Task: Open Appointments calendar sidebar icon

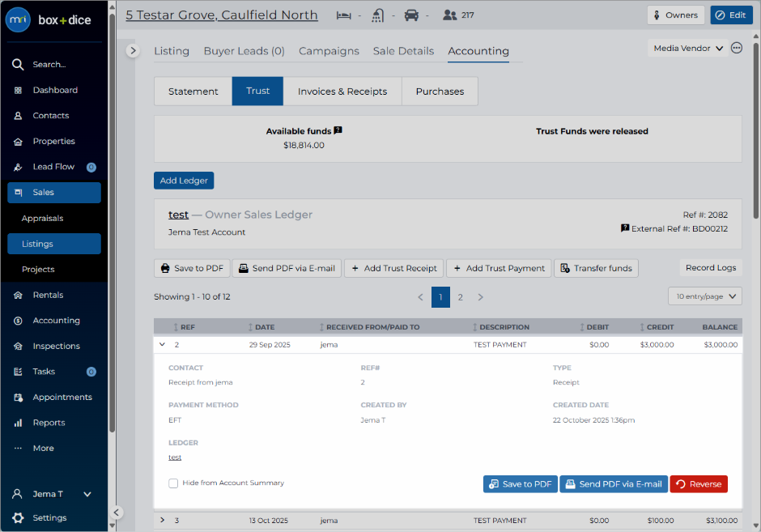Action: [x=18, y=398]
